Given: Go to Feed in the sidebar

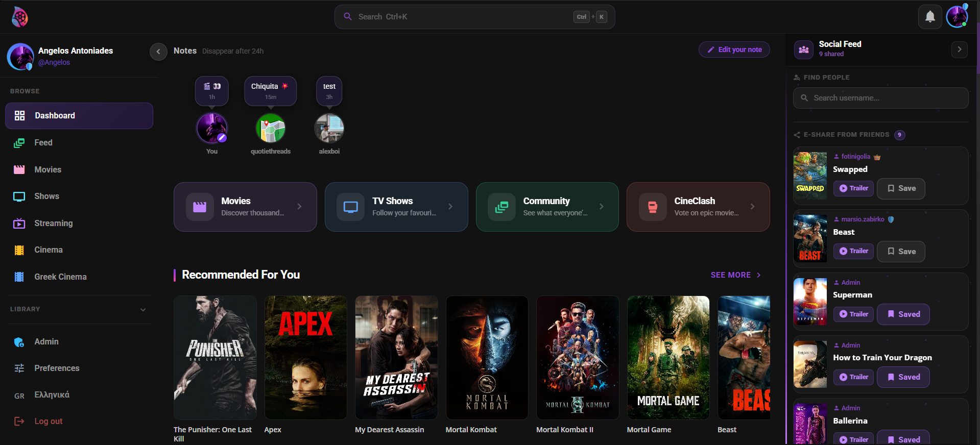Looking at the screenshot, I should pos(79,143).
